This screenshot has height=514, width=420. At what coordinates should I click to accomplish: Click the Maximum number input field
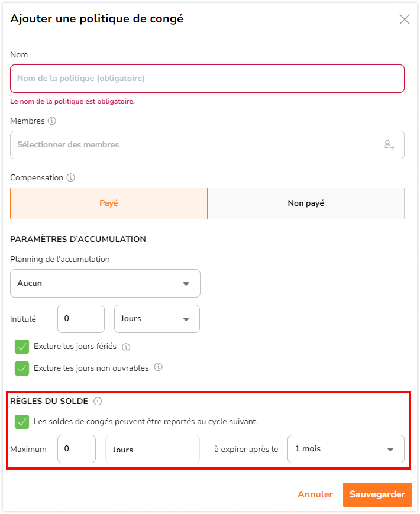pyautogui.click(x=77, y=449)
